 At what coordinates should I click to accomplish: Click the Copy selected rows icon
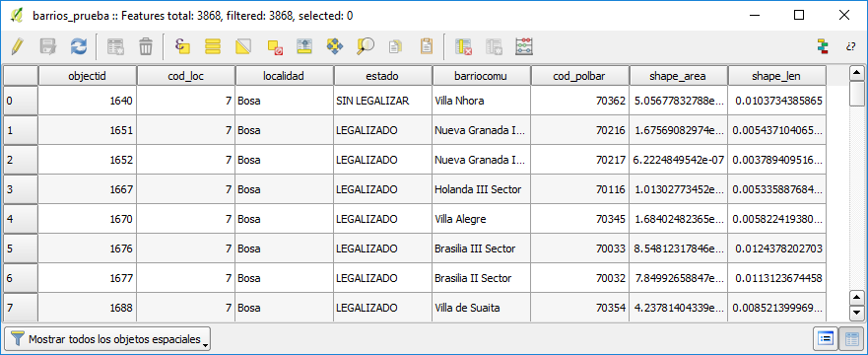click(x=395, y=46)
